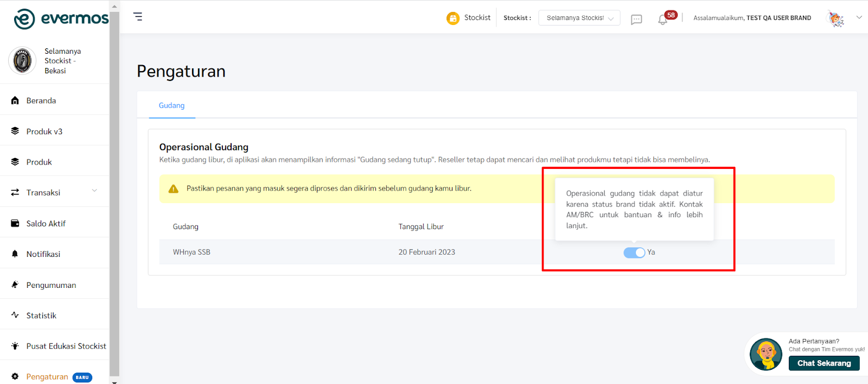Open the Produk menu item

pos(39,162)
